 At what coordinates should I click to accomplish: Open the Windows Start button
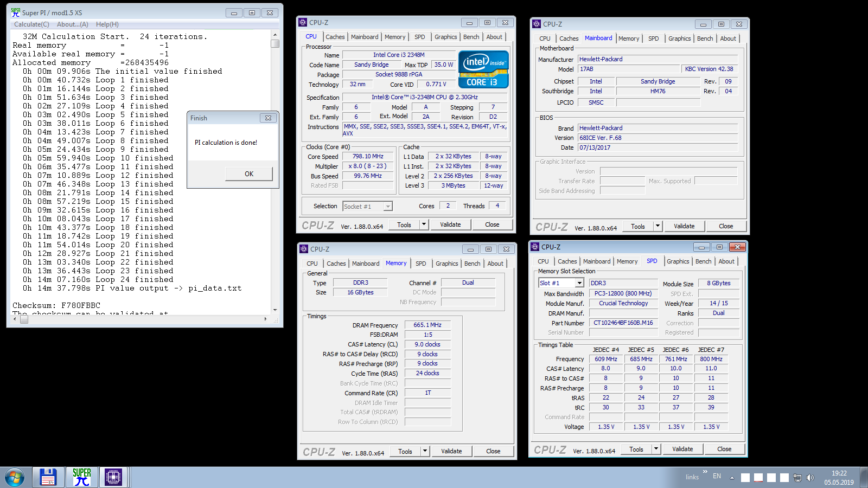[15, 478]
